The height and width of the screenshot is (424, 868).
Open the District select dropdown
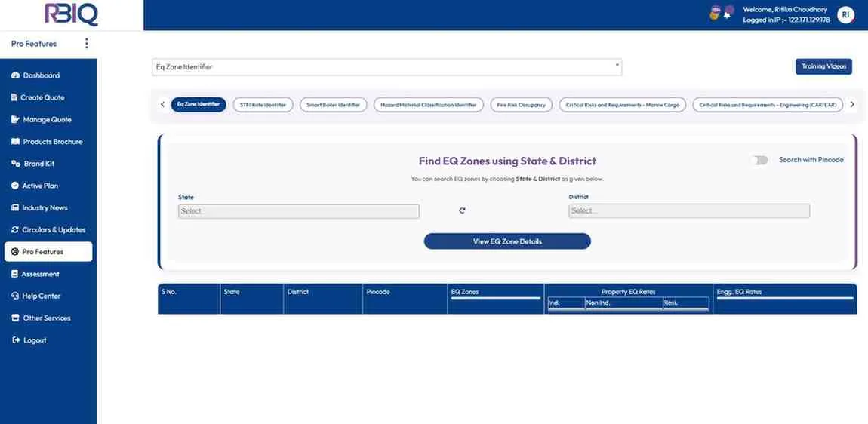click(689, 211)
